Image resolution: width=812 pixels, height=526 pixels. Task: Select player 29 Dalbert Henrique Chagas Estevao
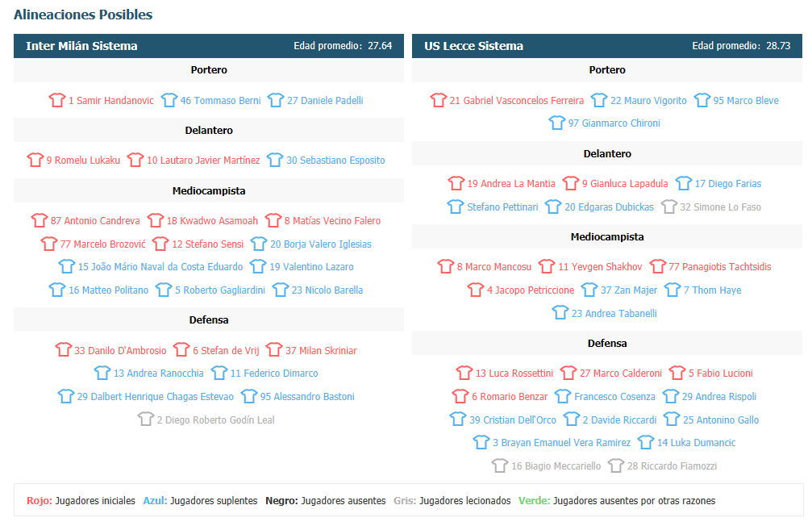tap(156, 396)
